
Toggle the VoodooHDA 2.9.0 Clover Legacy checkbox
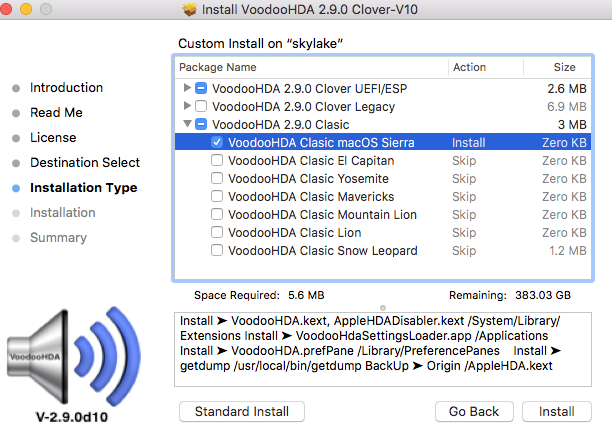tap(201, 106)
